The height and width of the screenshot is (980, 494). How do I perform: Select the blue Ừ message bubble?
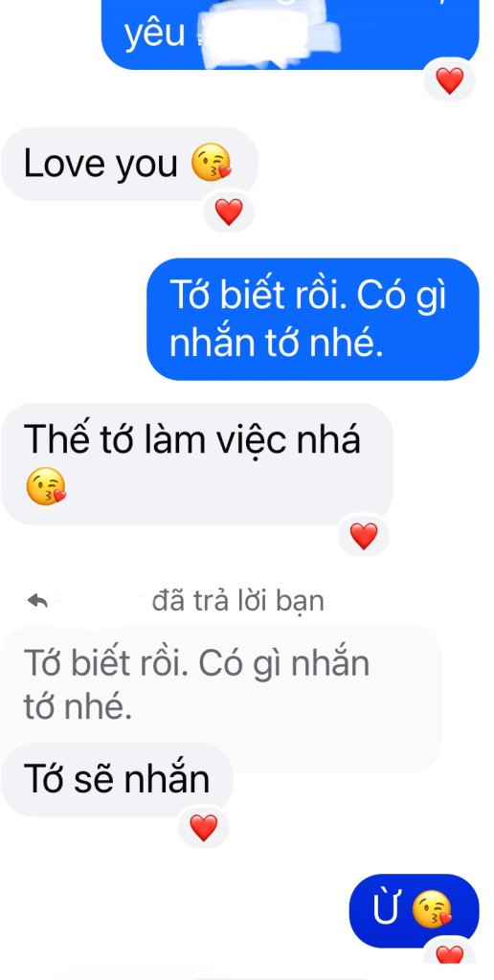coord(414,911)
